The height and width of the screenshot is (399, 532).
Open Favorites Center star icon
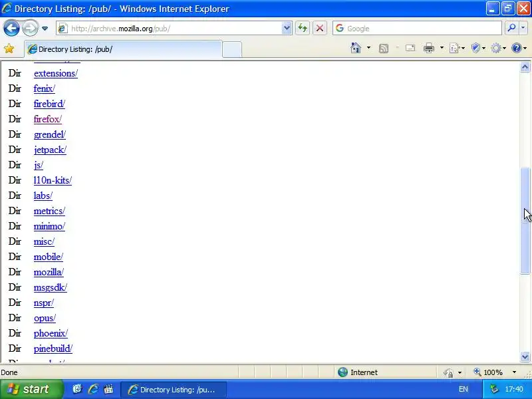point(9,49)
